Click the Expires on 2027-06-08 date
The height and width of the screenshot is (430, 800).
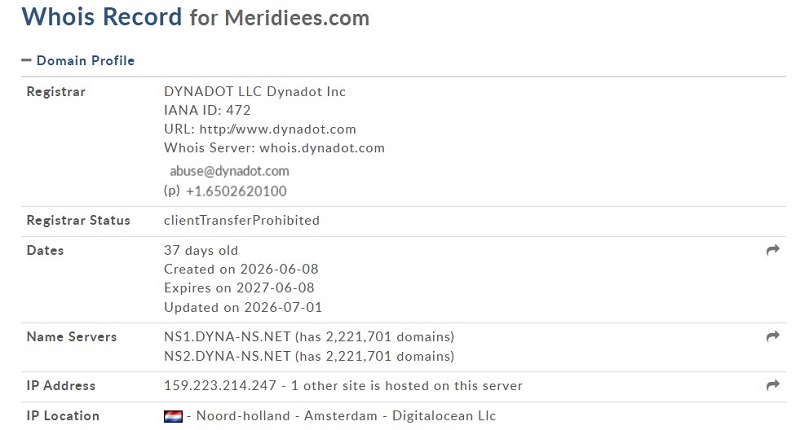[x=239, y=288]
